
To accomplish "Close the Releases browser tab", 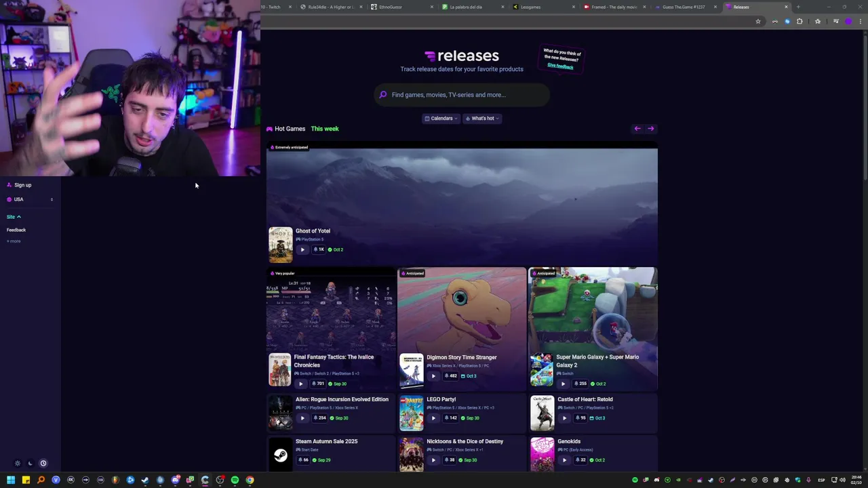I will (786, 7).
